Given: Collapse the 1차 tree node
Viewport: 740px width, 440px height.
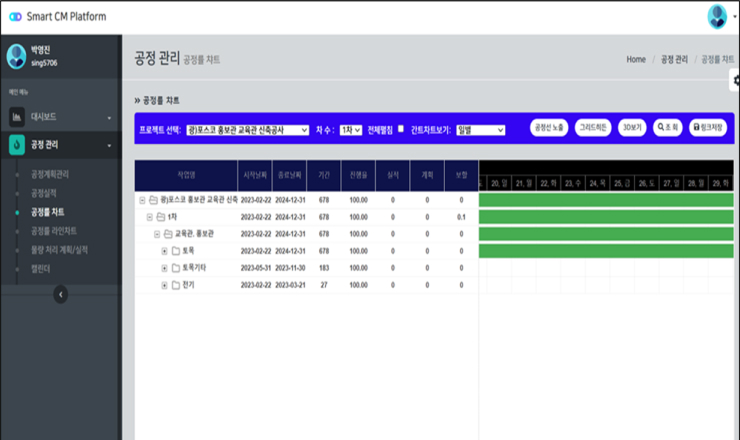Looking at the screenshot, I should pyautogui.click(x=149, y=217).
